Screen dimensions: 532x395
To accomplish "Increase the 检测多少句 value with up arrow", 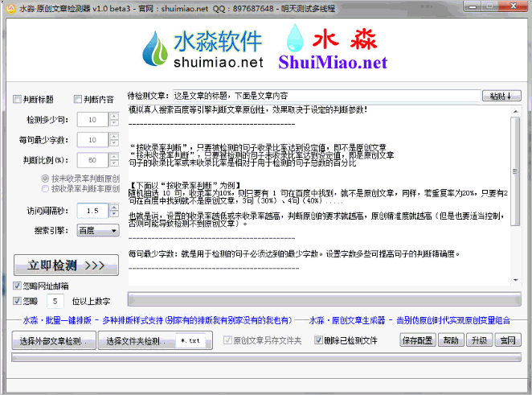I will (114, 116).
